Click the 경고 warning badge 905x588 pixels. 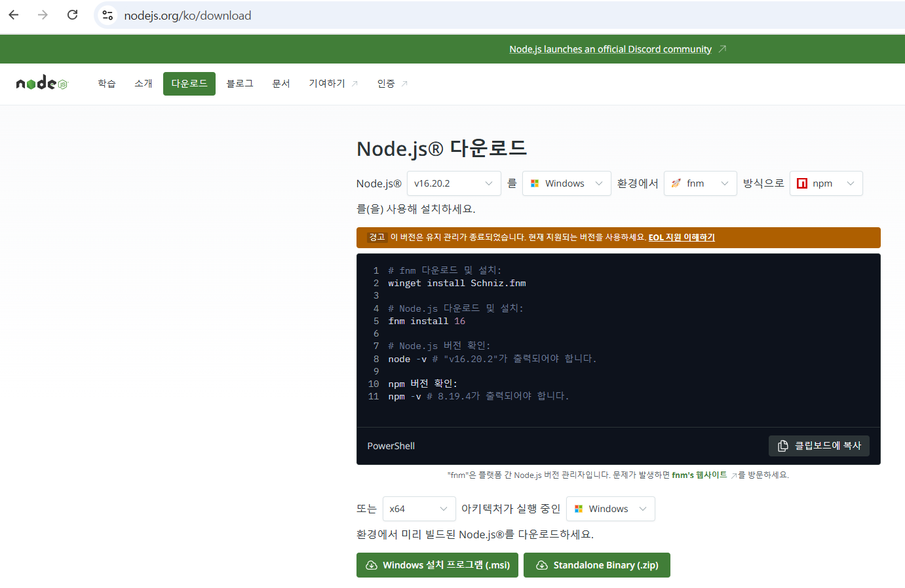coord(377,237)
